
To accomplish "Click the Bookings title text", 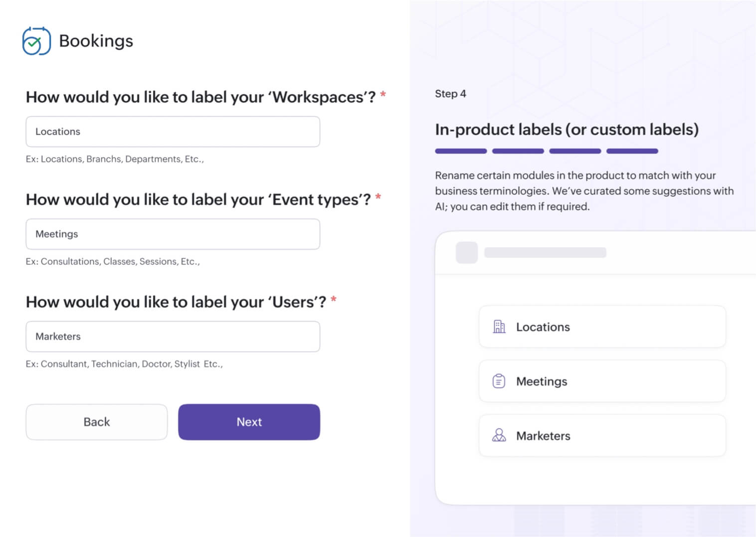I will pyautogui.click(x=96, y=41).
